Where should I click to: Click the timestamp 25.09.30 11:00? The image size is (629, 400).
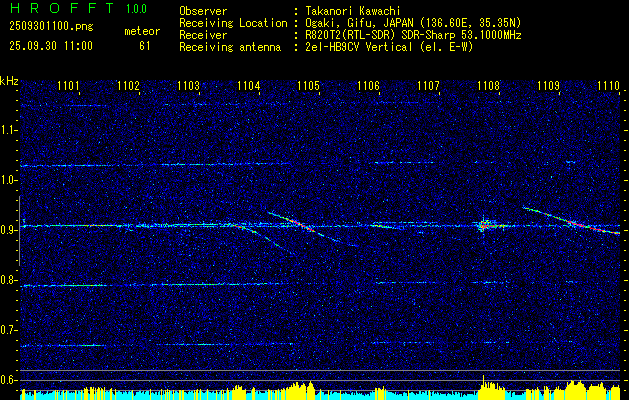pos(51,46)
